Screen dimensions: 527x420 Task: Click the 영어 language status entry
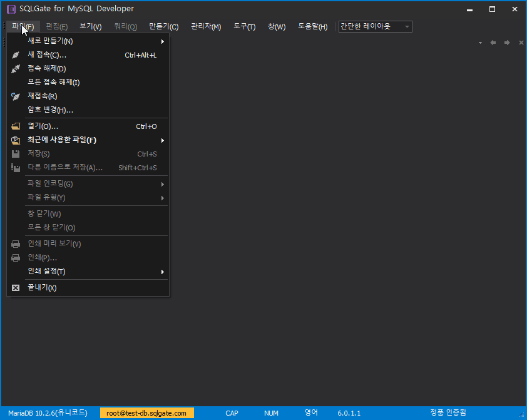click(x=311, y=412)
